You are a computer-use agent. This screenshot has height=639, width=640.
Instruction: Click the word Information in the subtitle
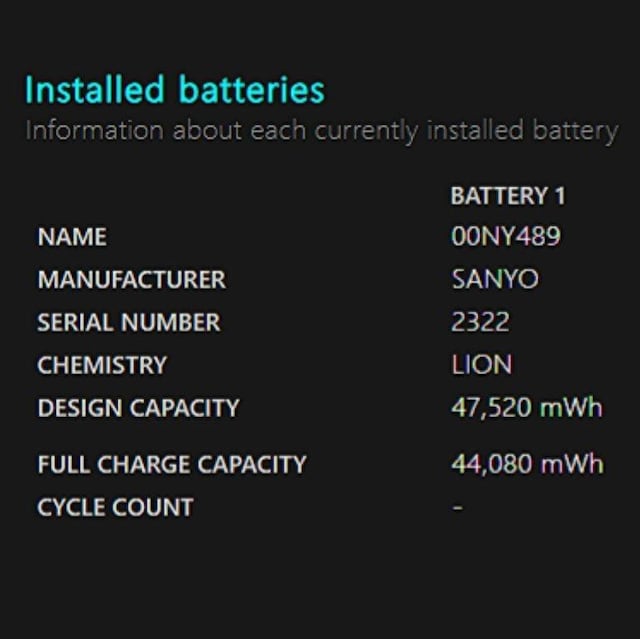(95, 131)
